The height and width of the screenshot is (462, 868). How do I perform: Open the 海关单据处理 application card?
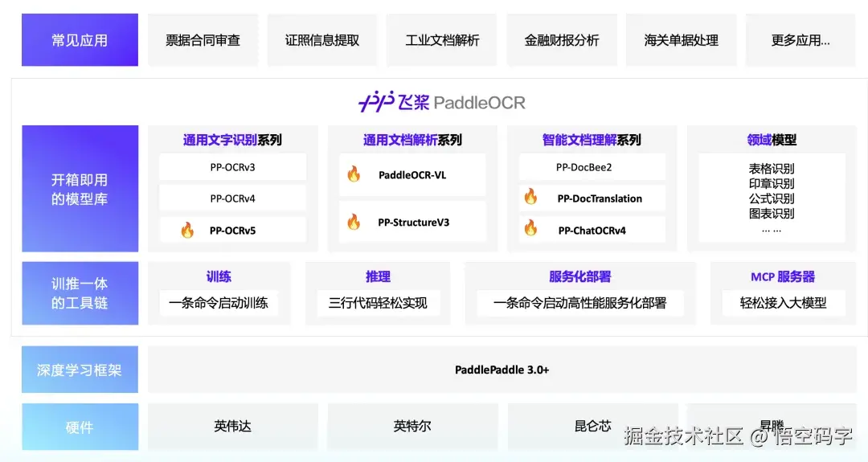pyautogui.click(x=681, y=40)
